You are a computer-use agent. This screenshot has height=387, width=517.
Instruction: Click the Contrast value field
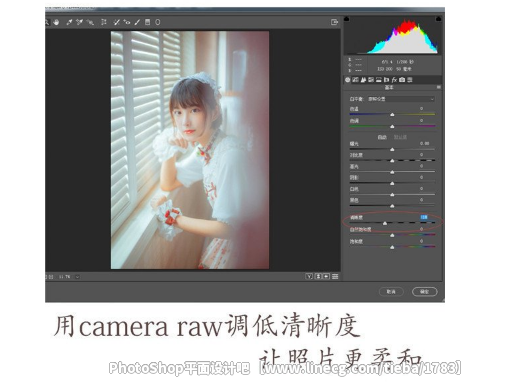[422, 155]
